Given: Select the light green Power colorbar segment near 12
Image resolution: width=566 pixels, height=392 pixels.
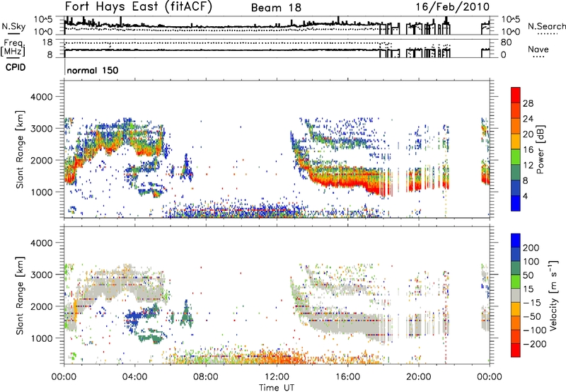Looking at the screenshot, I should pos(516,156).
